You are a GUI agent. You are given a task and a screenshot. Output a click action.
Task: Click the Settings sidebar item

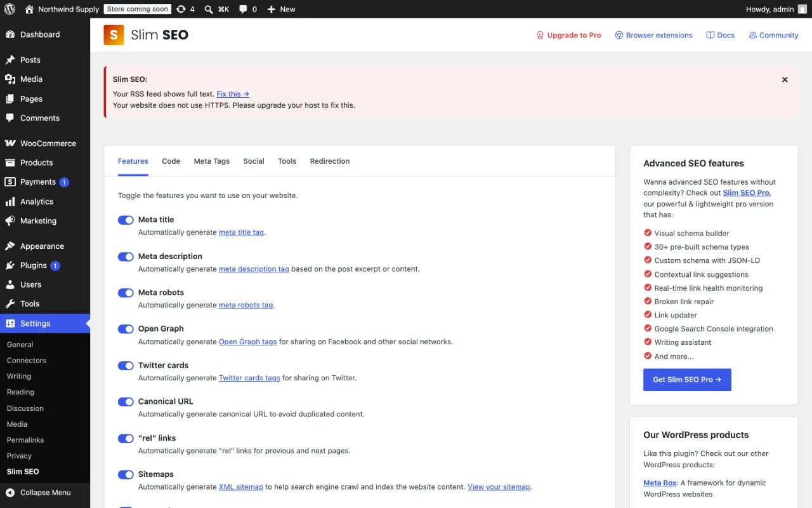(45, 323)
